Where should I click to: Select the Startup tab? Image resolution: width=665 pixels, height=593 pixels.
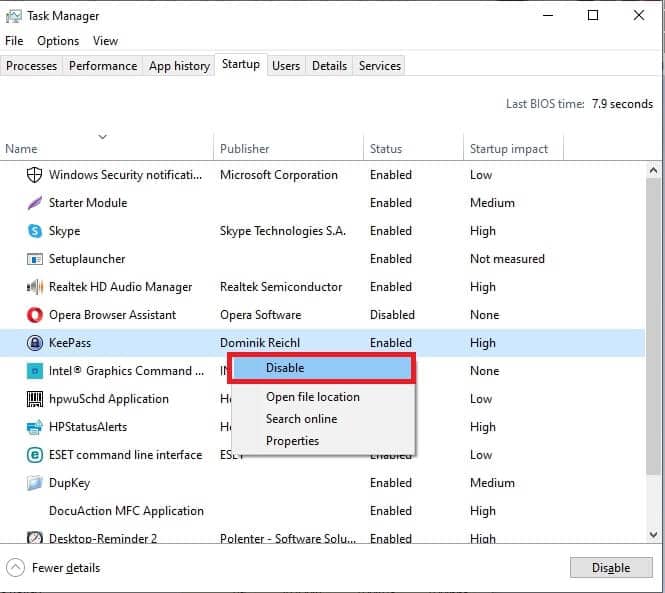pos(241,64)
